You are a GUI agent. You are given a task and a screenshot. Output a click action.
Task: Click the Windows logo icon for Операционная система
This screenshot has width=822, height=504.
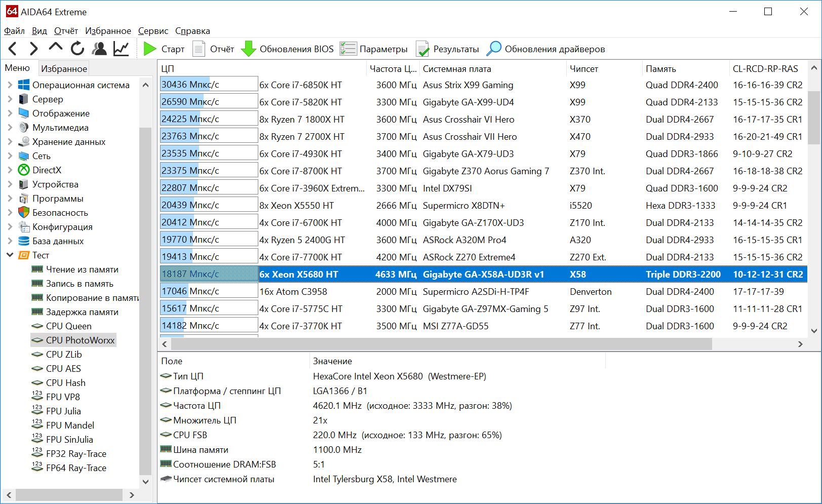coord(24,85)
